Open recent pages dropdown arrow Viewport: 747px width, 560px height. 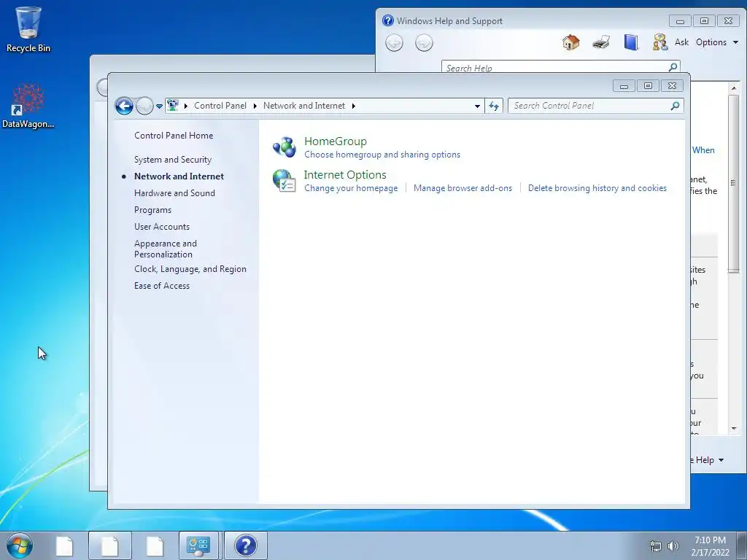pos(159,106)
